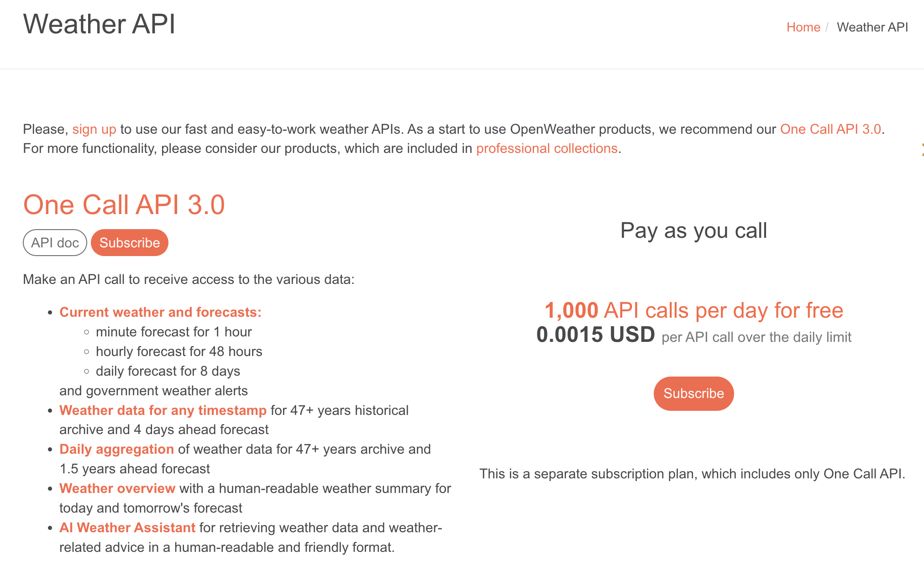Open the API doc button

point(55,243)
